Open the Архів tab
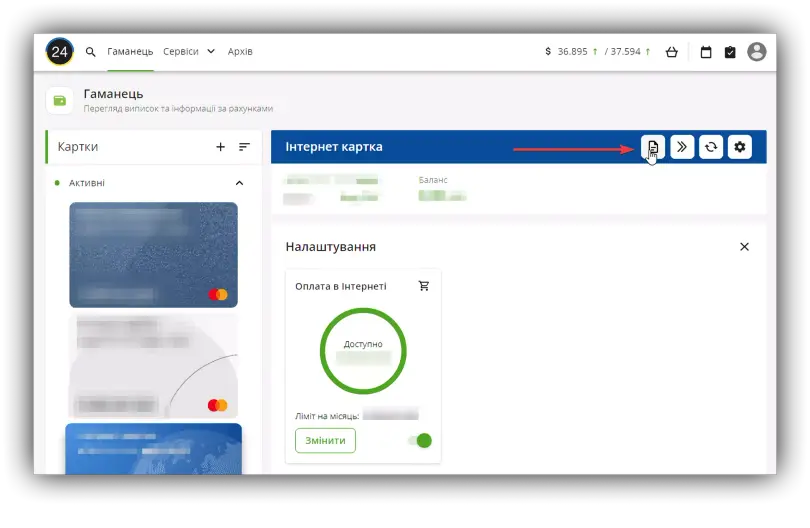 240,51
